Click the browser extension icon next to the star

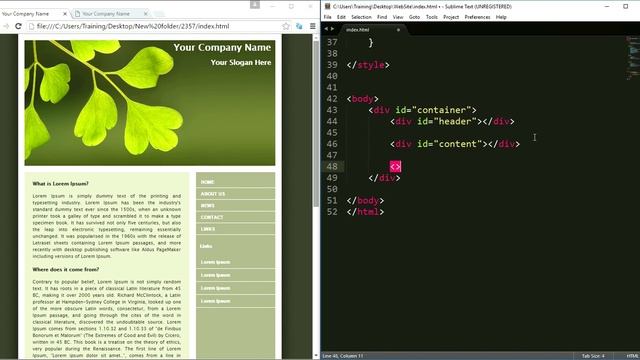[299, 26]
